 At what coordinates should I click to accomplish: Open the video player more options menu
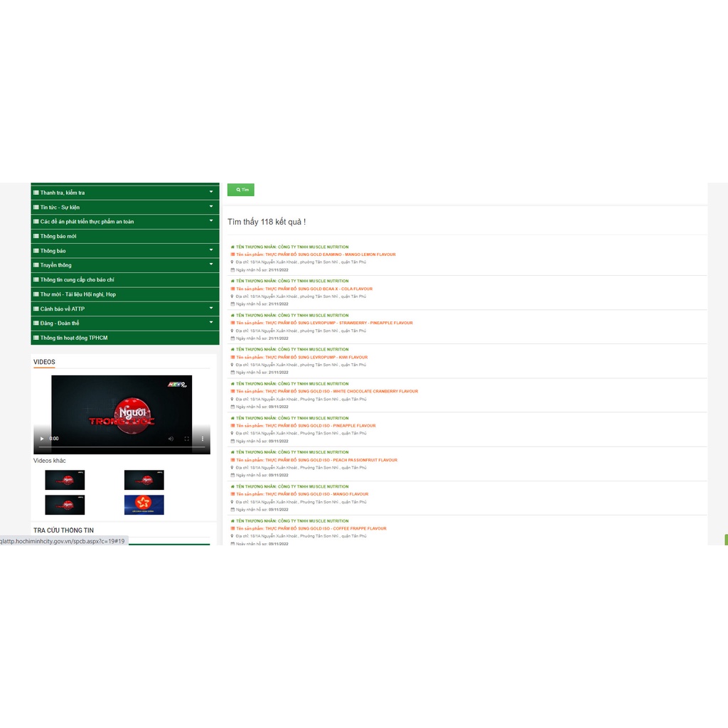203,439
